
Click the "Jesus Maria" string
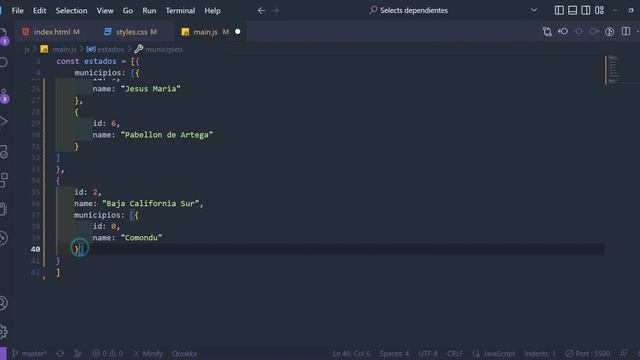[151, 89]
